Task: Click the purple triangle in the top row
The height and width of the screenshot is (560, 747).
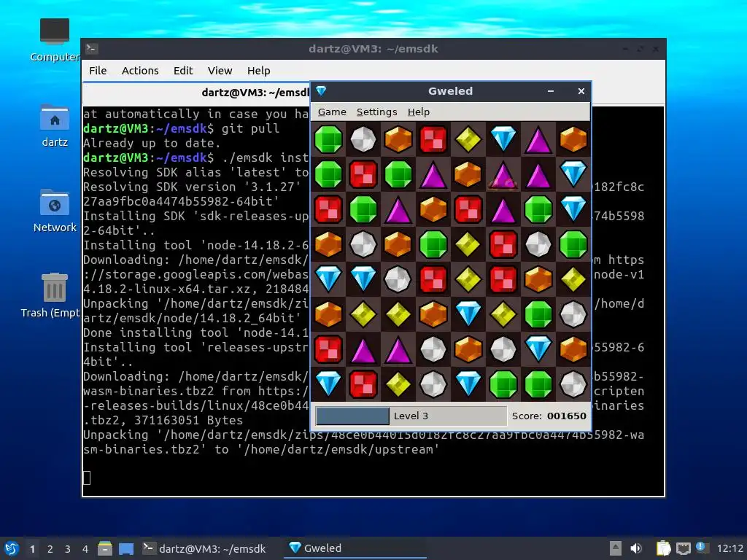Action: pos(538,139)
